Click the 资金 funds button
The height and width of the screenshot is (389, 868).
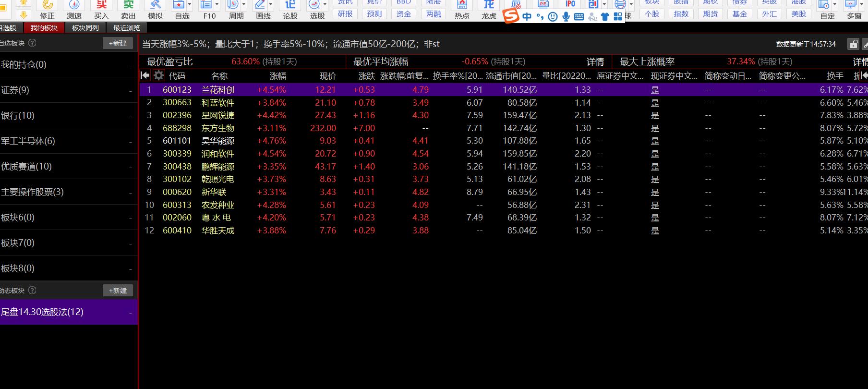coord(404,13)
